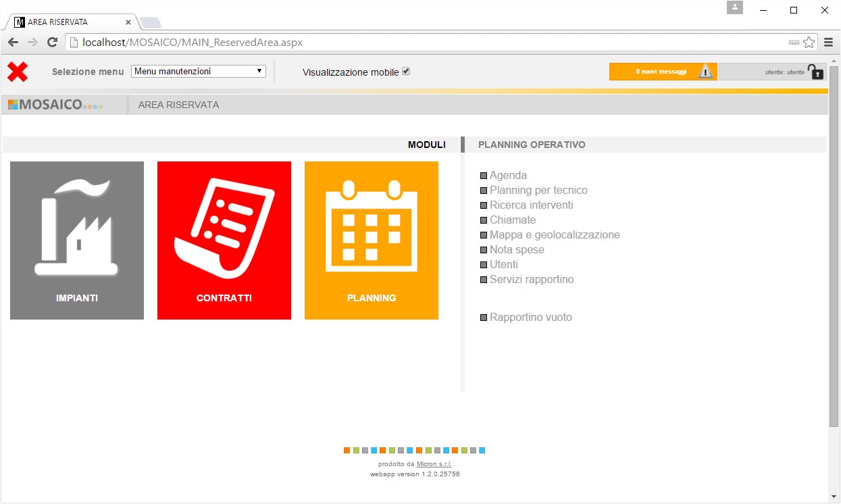Open the Contratti module tile
Screen dimensions: 841x504
click(224, 241)
